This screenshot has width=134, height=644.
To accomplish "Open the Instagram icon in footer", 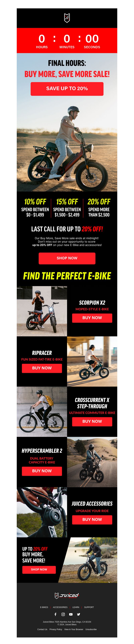I will [63, 614].
